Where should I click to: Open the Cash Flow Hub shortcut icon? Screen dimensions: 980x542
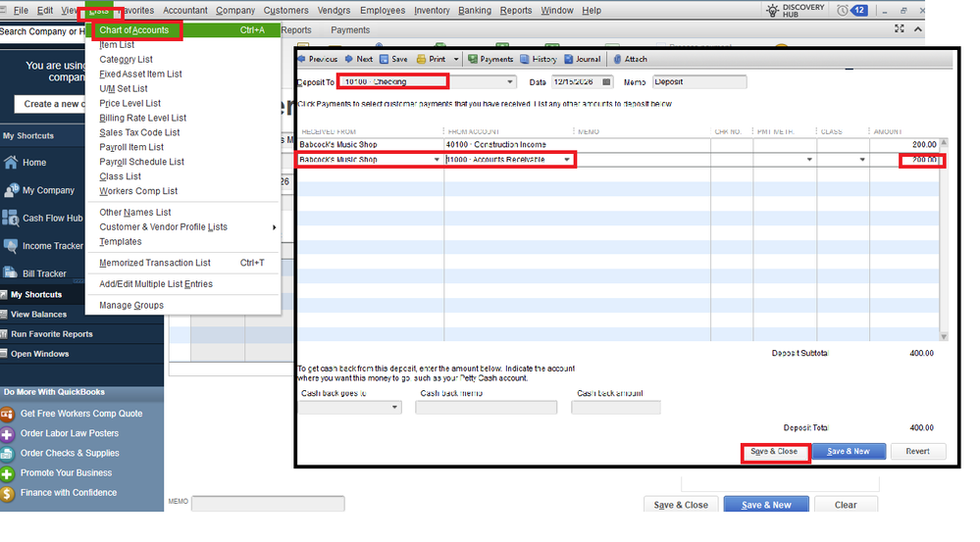[11, 218]
